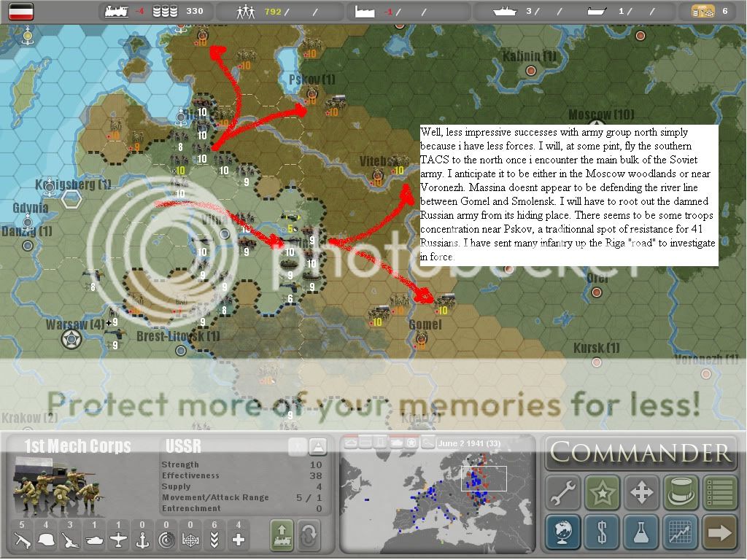Open the wrench options button
This screenshot has width=747, height=560.
[562, 494]
